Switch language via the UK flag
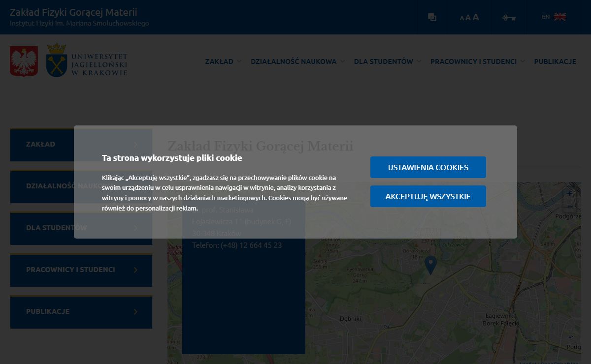591x364 pixels. click(x=559, y=17)
